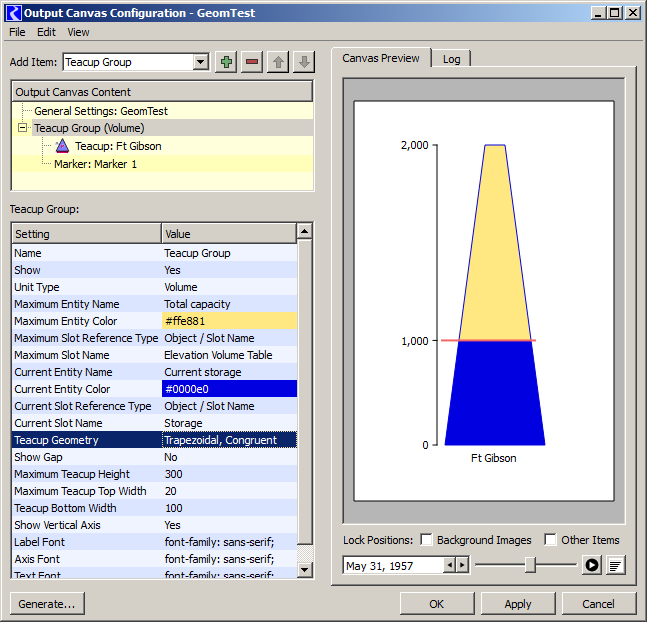Click the #0000e0 Current Entity Color swatch
The width and height of the screenshot is (647, 622).
click(x=229, y=389)
